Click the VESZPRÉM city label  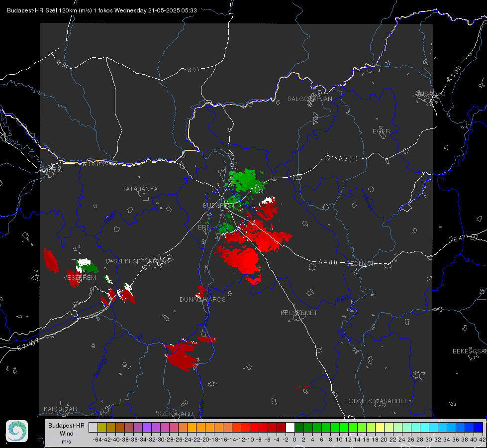point(80,278)
